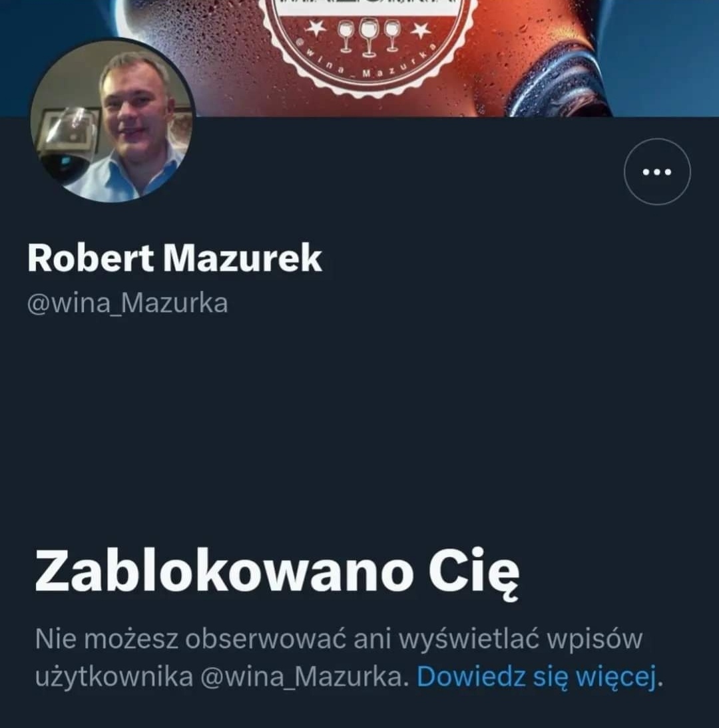Tap the Zablokowano Cię heading
Screen dimensions: 719x728
277,572
